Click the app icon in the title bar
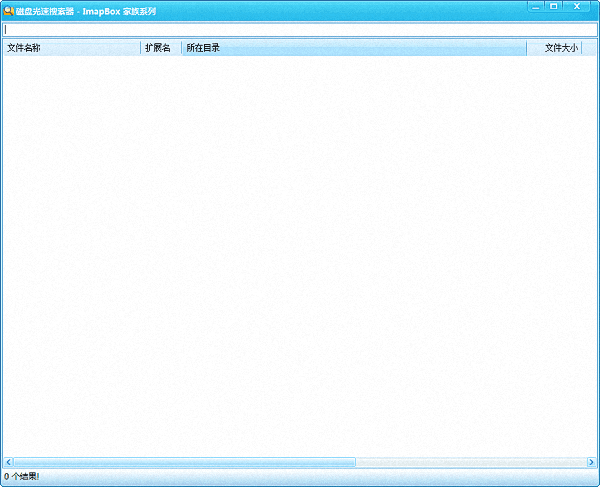 click(9, 9)
